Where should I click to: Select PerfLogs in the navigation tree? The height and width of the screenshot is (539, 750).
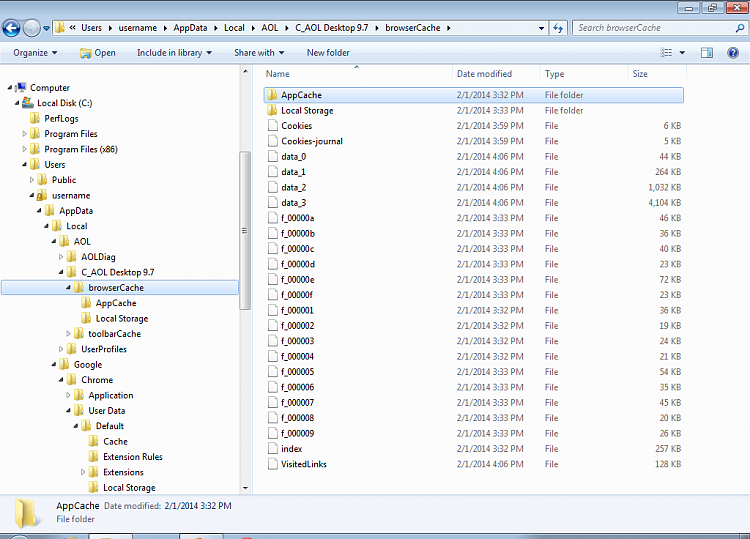click(61, 119)
